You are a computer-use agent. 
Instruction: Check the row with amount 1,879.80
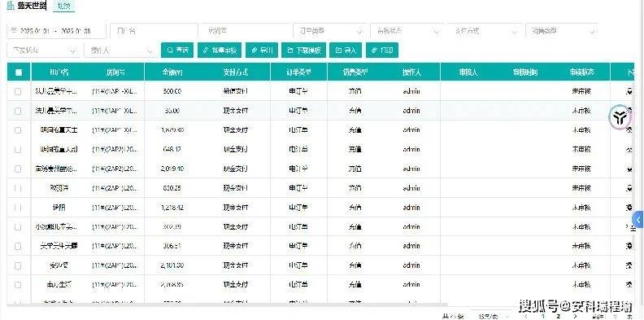click(18, 130)
